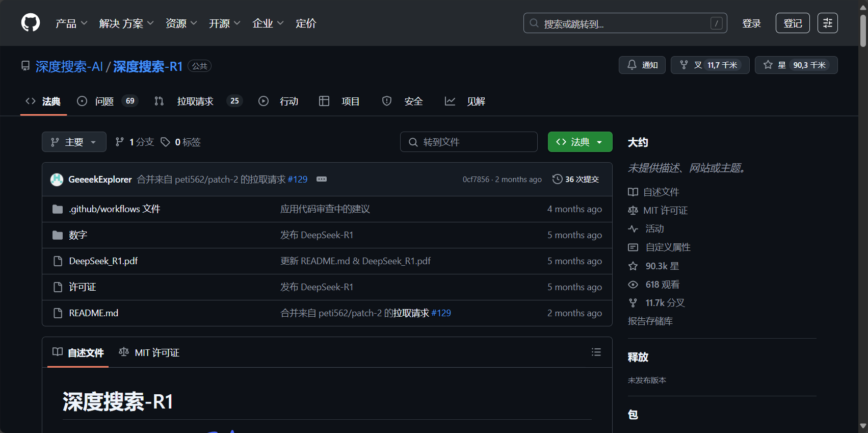Open commit 0cf7856 hash link

coord(476,180)
